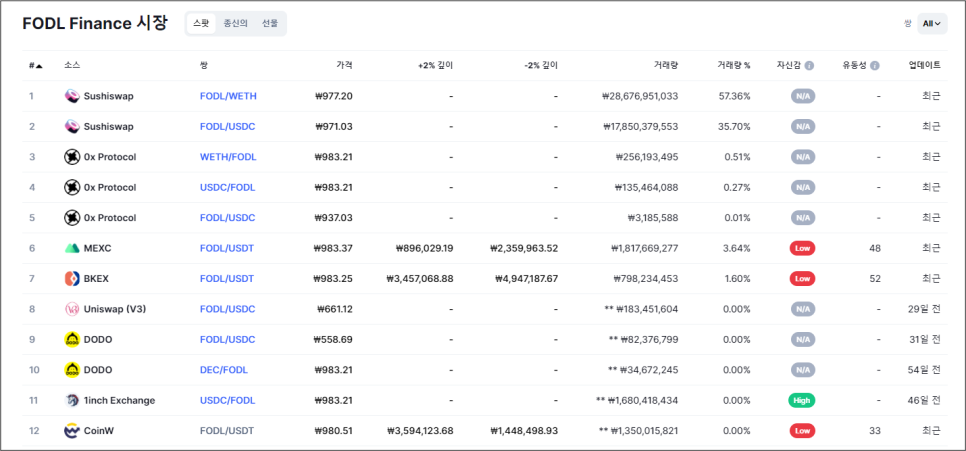Open FODL/WETH pair link on Sushiswap
The height and width of the screenshot is (451, 966).
click(228, 96)
